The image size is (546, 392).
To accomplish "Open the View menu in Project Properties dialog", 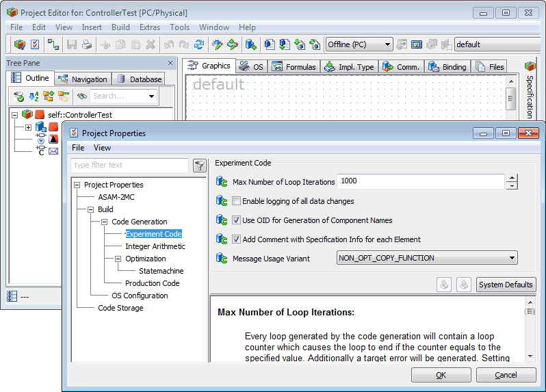I will (102, 148).
